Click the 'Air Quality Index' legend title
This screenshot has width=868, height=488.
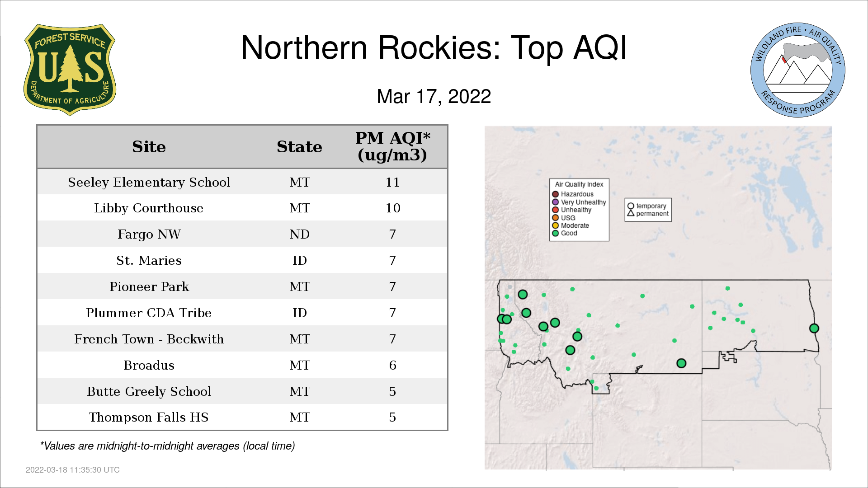tap(579, 184)
